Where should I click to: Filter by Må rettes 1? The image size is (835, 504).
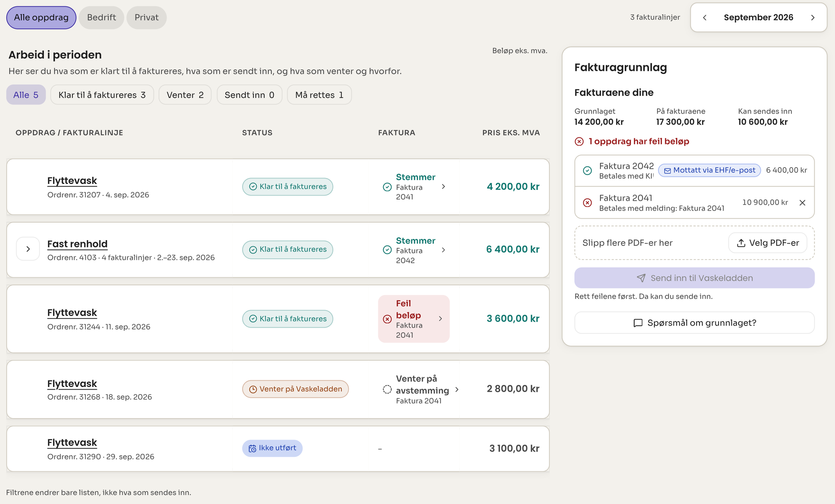point(319,95)
